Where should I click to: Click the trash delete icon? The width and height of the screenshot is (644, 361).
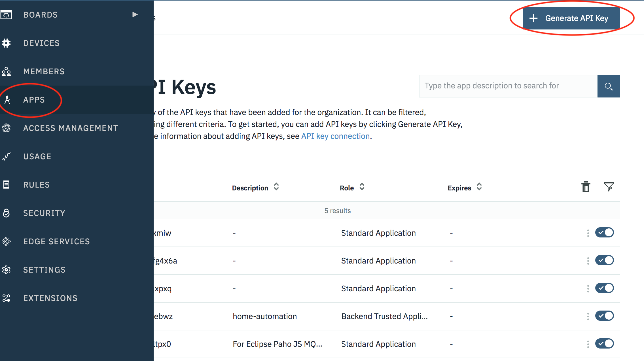(586, 187)
